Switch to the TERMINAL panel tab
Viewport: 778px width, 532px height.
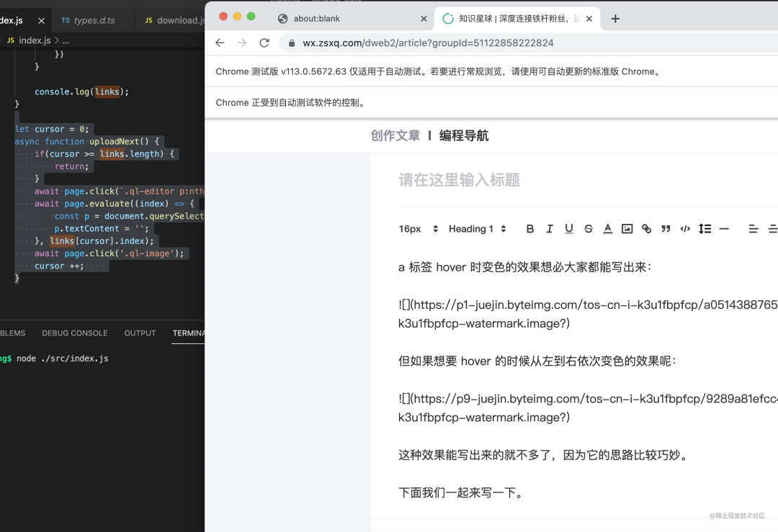(x=188, y=333)
